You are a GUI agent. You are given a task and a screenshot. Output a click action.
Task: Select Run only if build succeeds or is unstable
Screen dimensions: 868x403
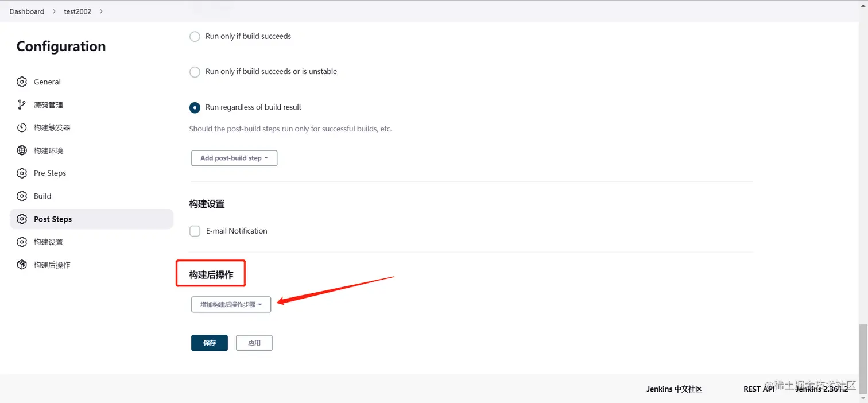195,72
